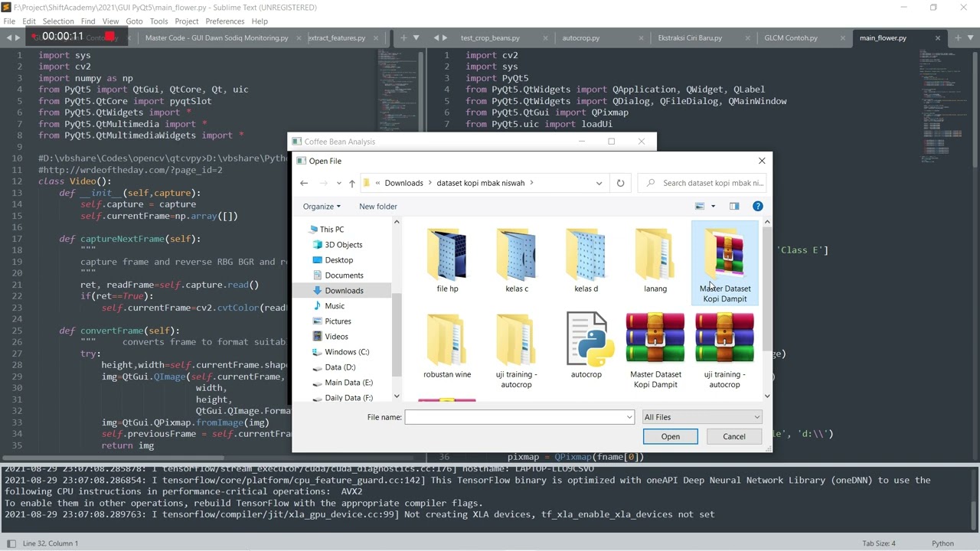Select the Master Dataset Kopi Dampit RAR archive

pyautogui.click(x=655, y=339)
